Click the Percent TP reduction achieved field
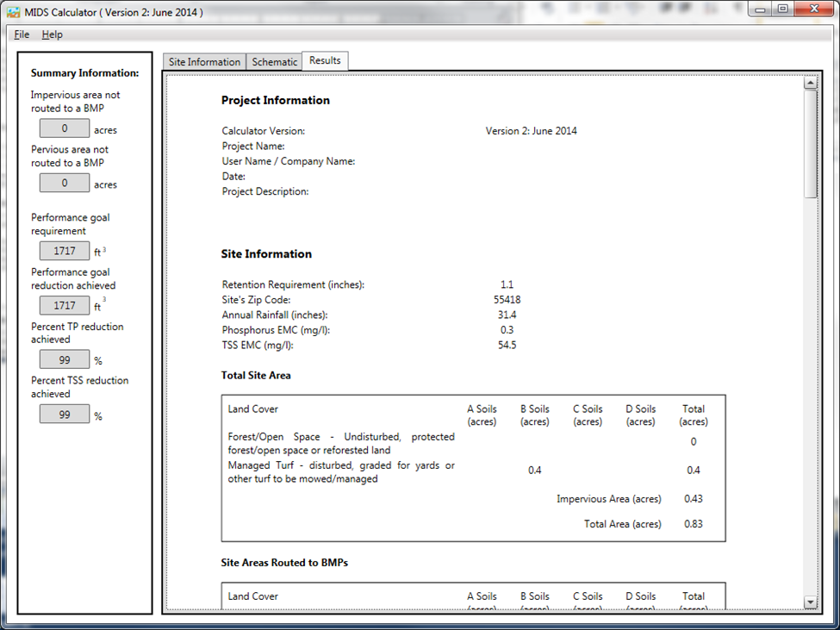840x630 pixels. [65, 359]
